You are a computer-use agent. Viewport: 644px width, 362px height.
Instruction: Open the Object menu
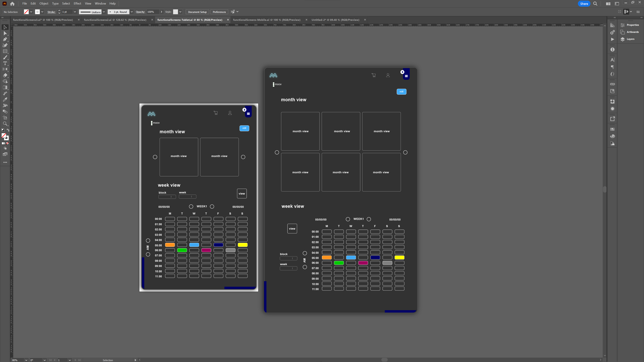44,4
